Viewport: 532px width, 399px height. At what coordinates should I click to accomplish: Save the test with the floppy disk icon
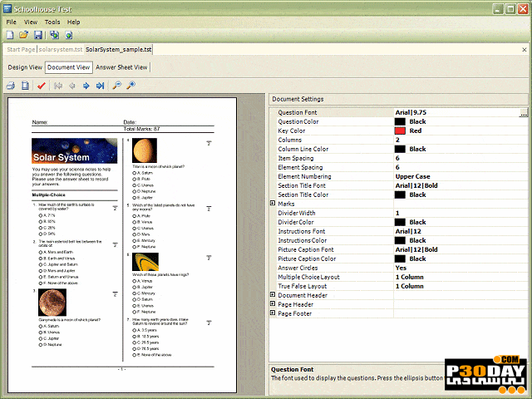(x=38, y=35)
